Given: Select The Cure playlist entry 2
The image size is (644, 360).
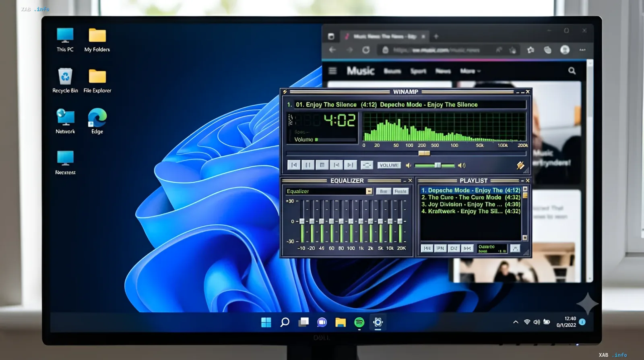Looking at the screenshot, I should pos(471,197).
